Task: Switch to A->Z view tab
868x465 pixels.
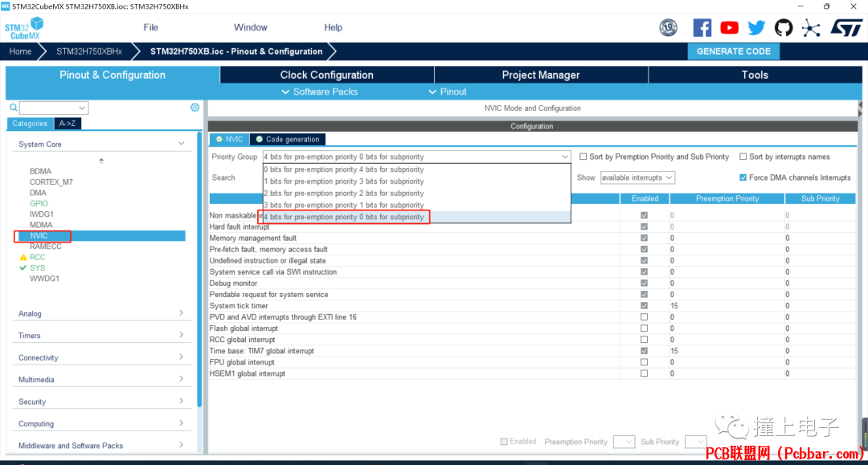Action: click(68, 124)
